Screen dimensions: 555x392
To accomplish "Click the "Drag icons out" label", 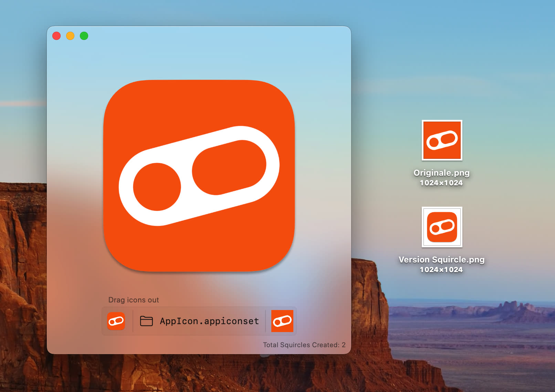I will [x=134, y=300].
